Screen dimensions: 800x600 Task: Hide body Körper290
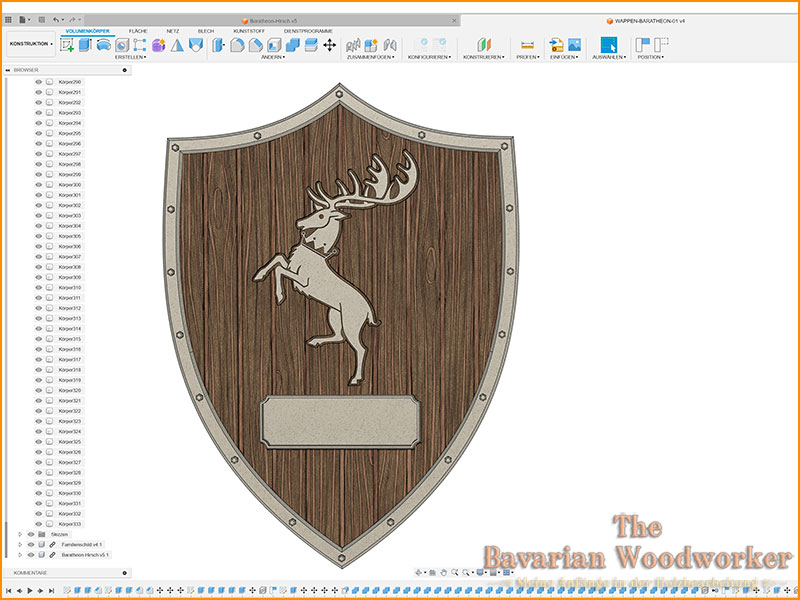pos(38,82)
